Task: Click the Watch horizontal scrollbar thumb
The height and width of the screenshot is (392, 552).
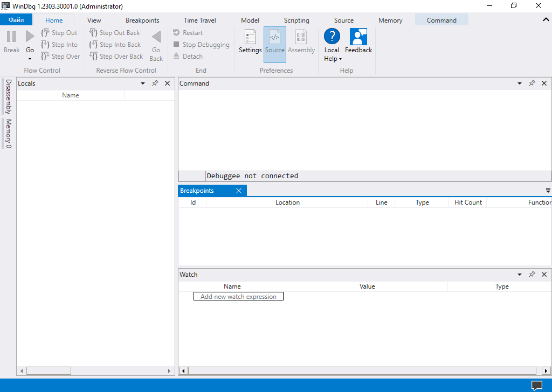Action: point(362,371)
